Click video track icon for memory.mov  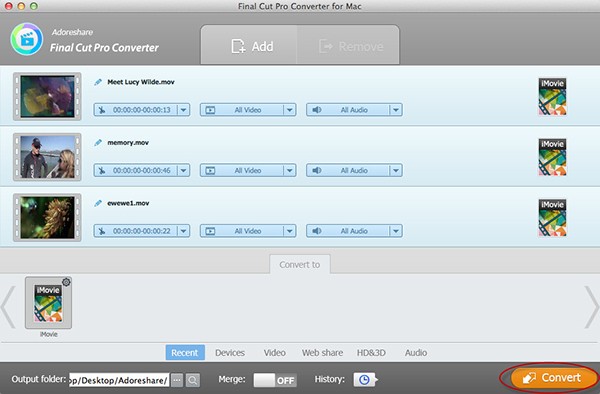tap(210, 171)
